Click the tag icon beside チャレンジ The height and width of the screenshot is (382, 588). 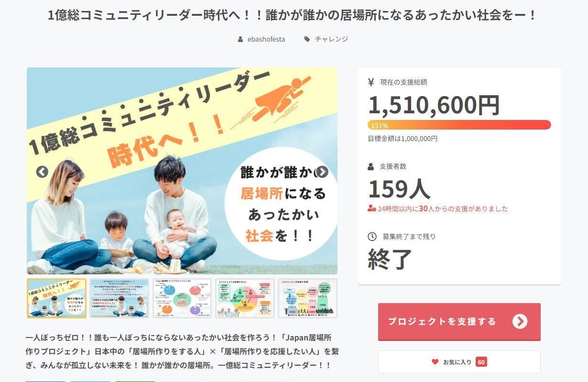click(307, 39)
